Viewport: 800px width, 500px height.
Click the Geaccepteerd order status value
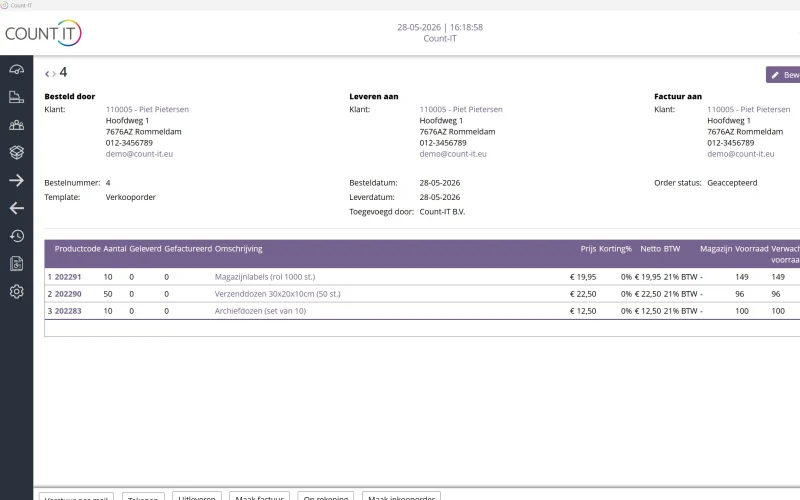click(732, 183)
